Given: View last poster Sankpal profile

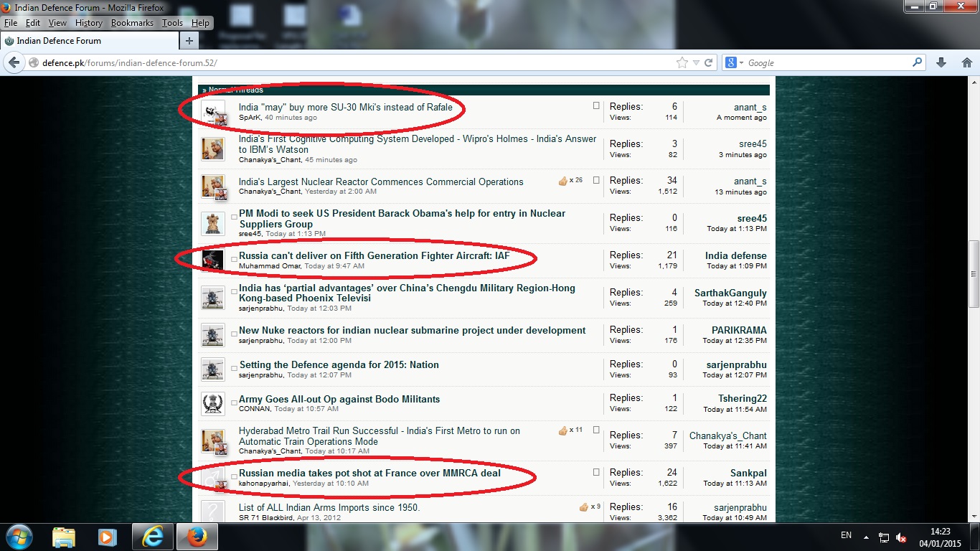Looking at the screenshot, I should pyautogui.click(x=748, y=473).
